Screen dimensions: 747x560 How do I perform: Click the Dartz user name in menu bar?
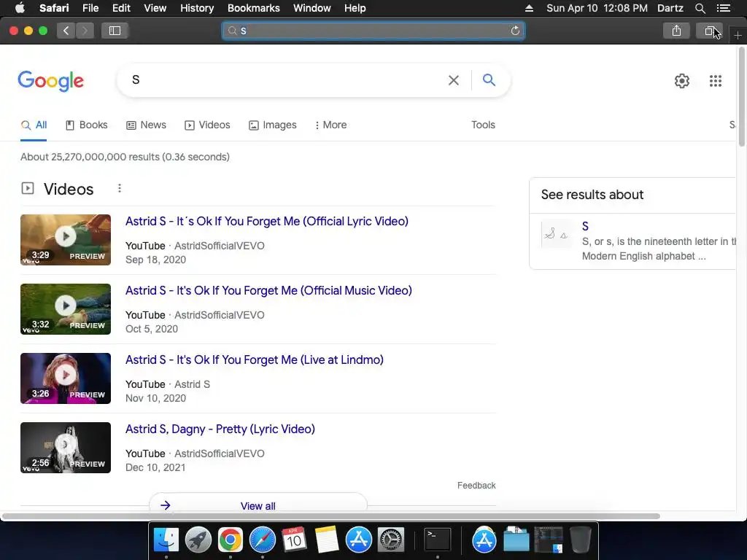(670, 8)
